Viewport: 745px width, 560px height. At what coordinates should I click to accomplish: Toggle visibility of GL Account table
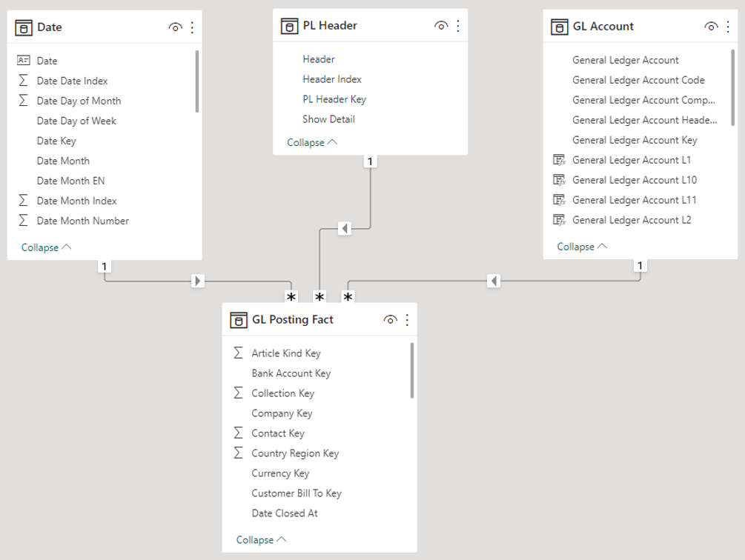pyautogui.click(x=711, y=27)
